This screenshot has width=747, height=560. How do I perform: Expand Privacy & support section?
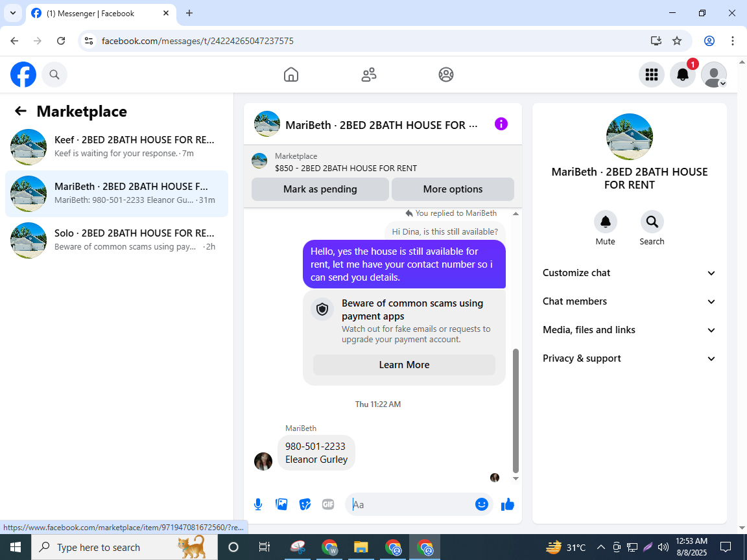point(630,358)
